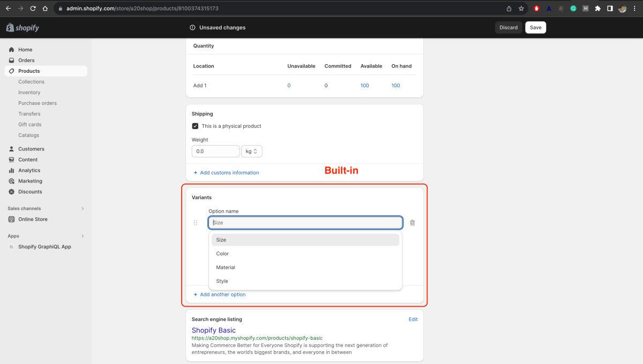The image size is (643, 364).
Task: Click the Discounts icon in the sidebar
Action: coord(12,192)
